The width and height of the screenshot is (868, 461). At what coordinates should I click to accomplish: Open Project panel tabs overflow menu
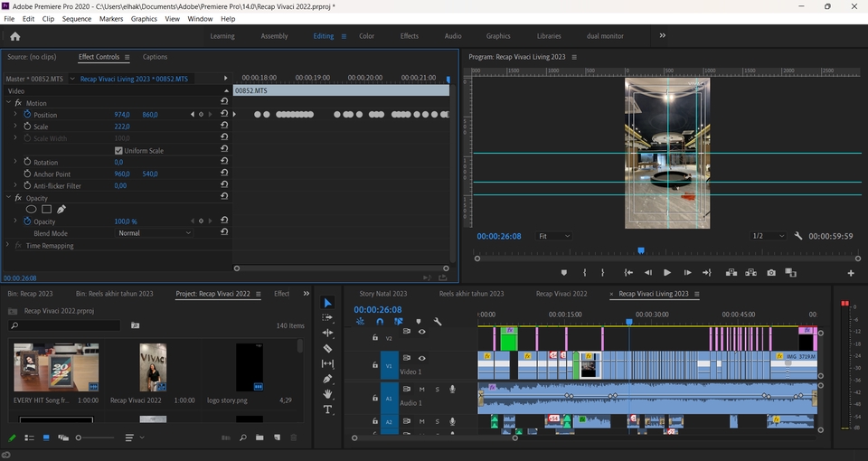pyautogui.click(x=307, y=293)
